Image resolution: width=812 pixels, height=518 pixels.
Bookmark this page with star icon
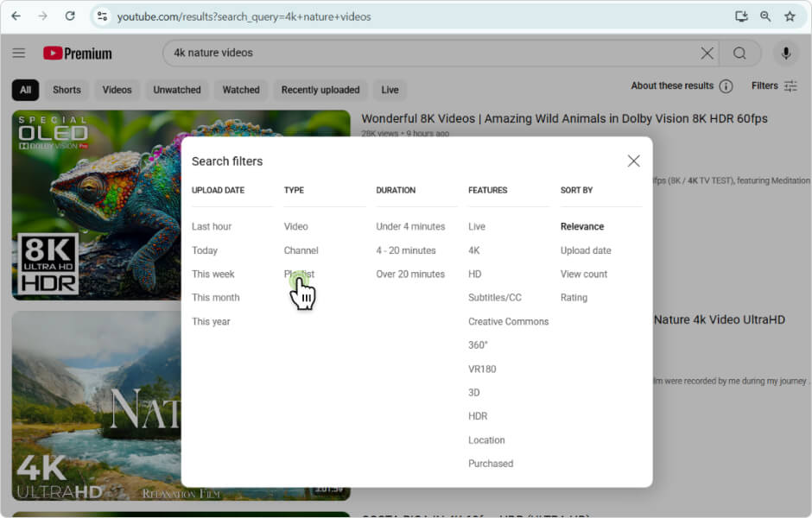789,16
